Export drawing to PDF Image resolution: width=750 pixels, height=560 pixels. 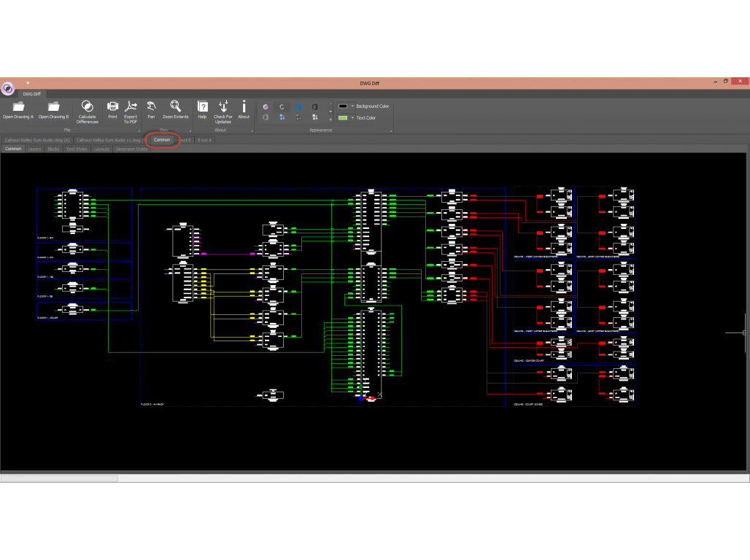[131, 112]
